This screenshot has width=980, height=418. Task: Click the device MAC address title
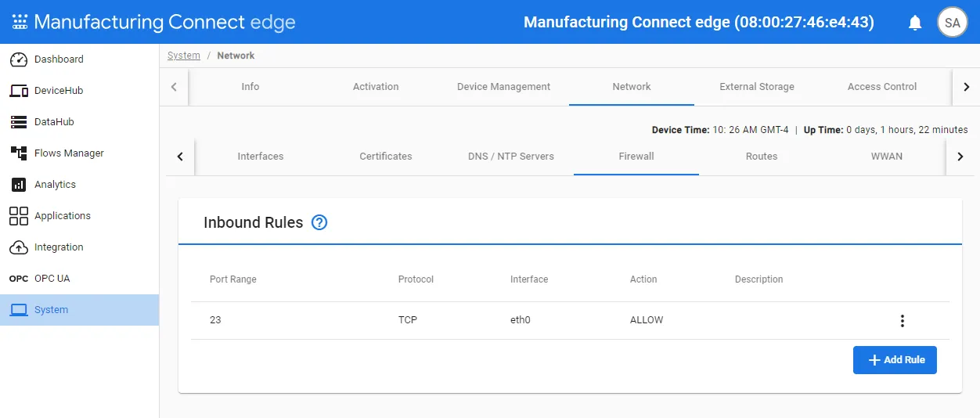coord(698,22)
